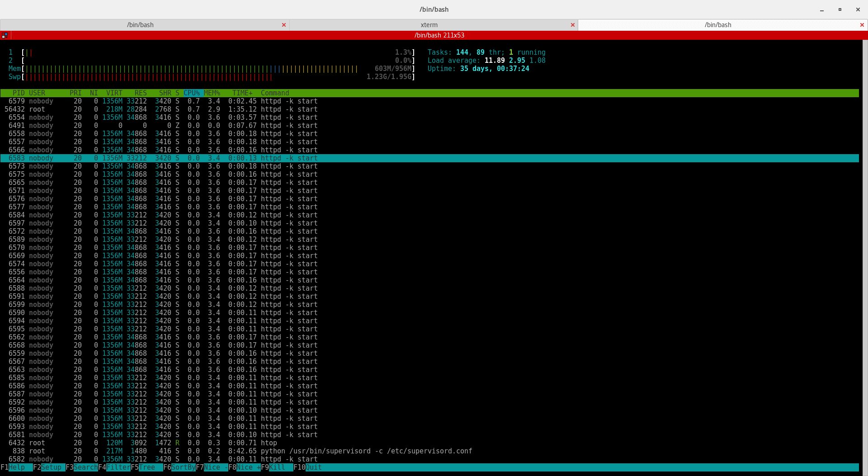Filter processes using F4
The width and height of the screenshot is (868, 476).
coord(115,467)
